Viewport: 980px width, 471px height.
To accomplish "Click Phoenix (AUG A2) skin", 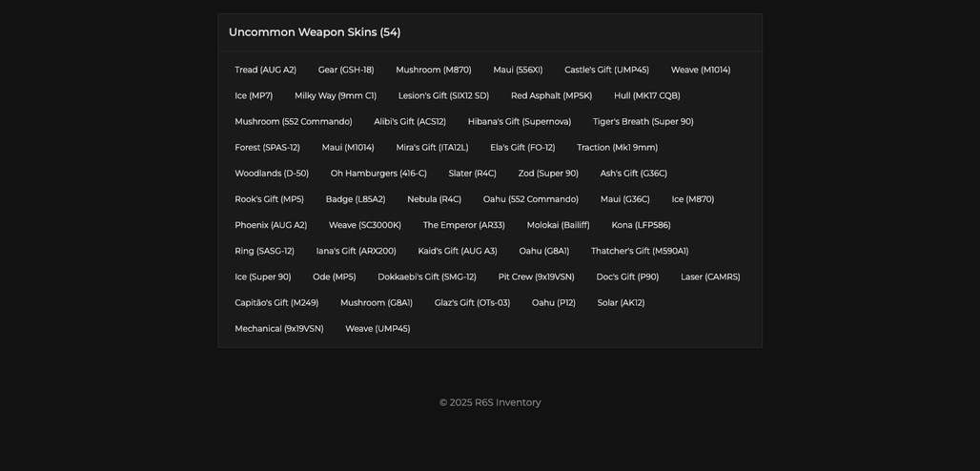I will pos(272,225).
